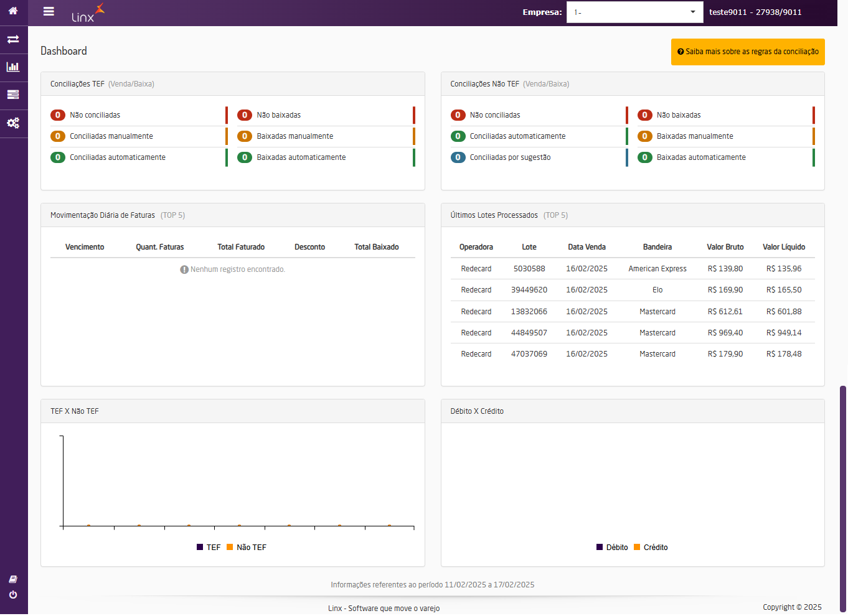Image resolution: width=848 pixels, height=616 pixels.
Task: Open Saiba mais sobre regras da conciliação
Action: point(748,52)
